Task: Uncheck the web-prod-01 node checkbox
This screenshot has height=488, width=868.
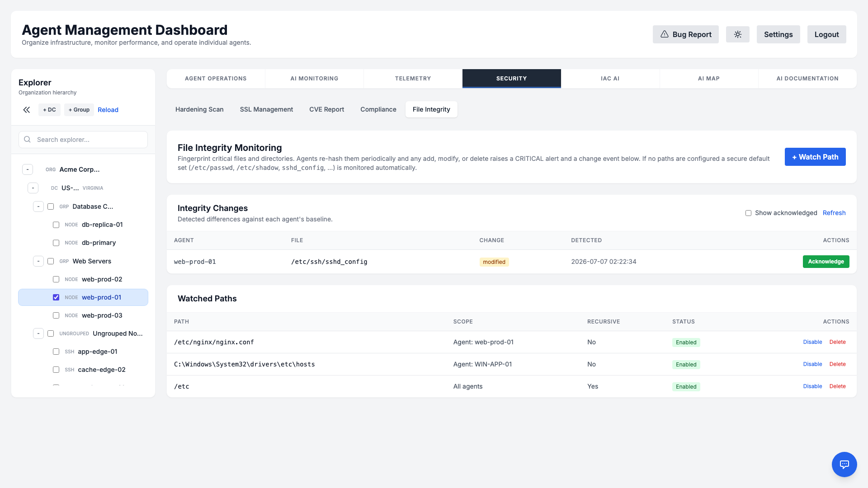Action: pyautogui.click(x=56, y=297)
